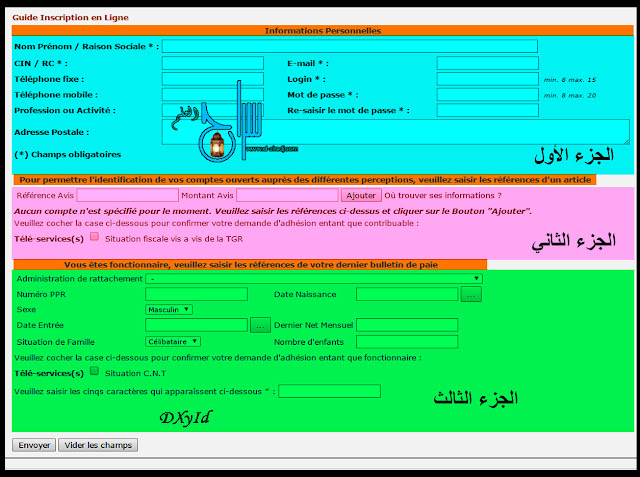Image resolution: width=640 pixels, height=477 pixels.
Task: Open the Sexe dropdown showing Masculin
Action: point(168,309)
